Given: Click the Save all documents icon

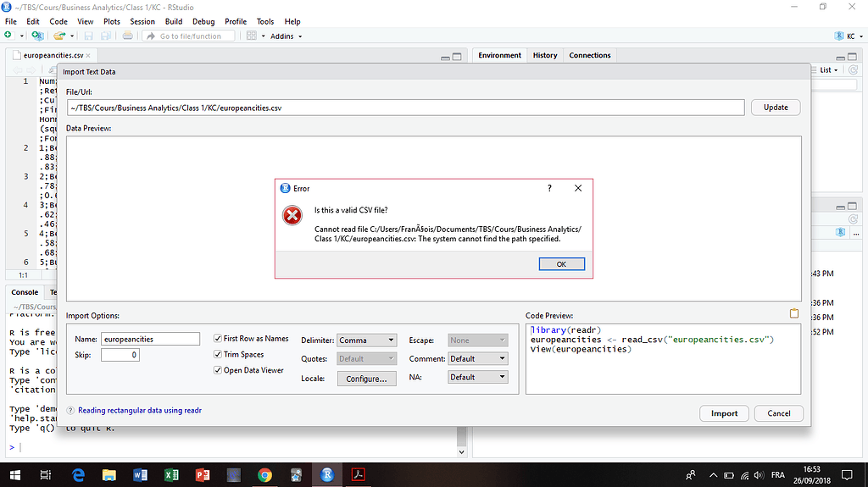Looking at the screenshot, I should 105,36.
